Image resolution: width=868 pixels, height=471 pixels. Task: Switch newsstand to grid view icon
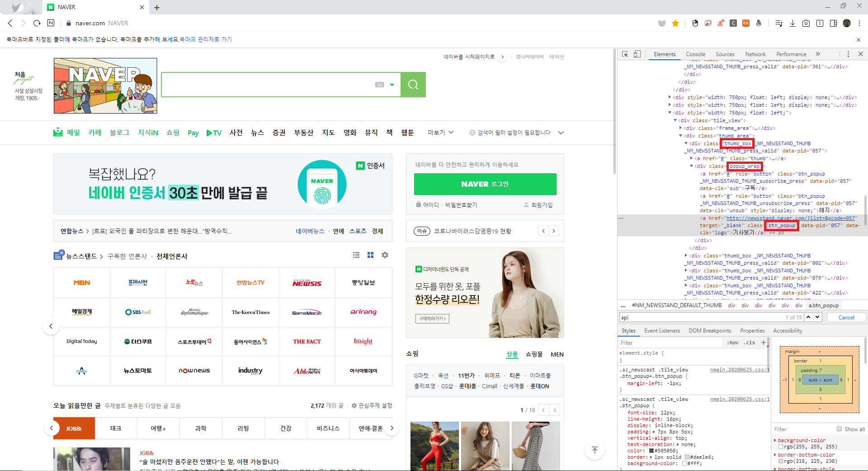pos(371,255)
